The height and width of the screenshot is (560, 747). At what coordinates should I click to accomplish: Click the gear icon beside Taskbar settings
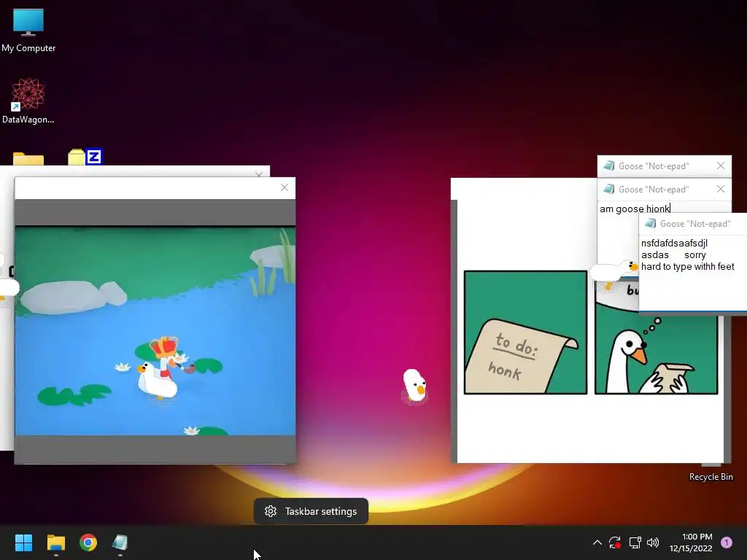tap(271, 511)
